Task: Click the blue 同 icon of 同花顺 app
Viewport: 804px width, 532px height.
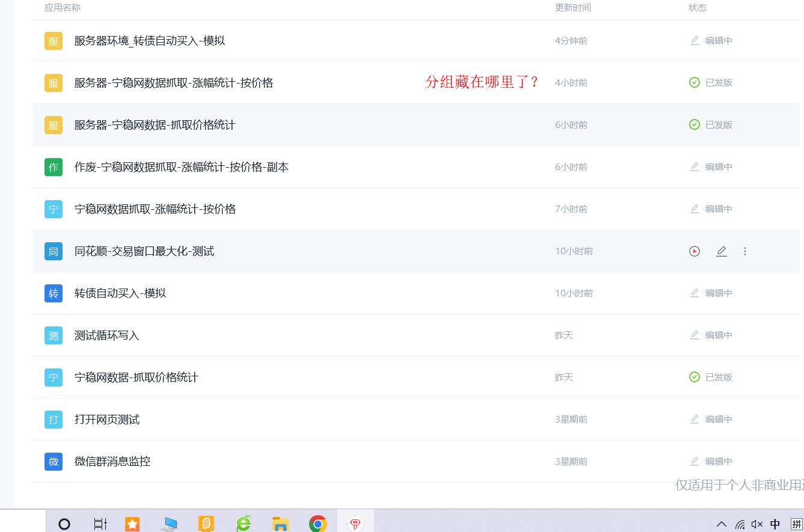Action: click(x=54, y=251)
